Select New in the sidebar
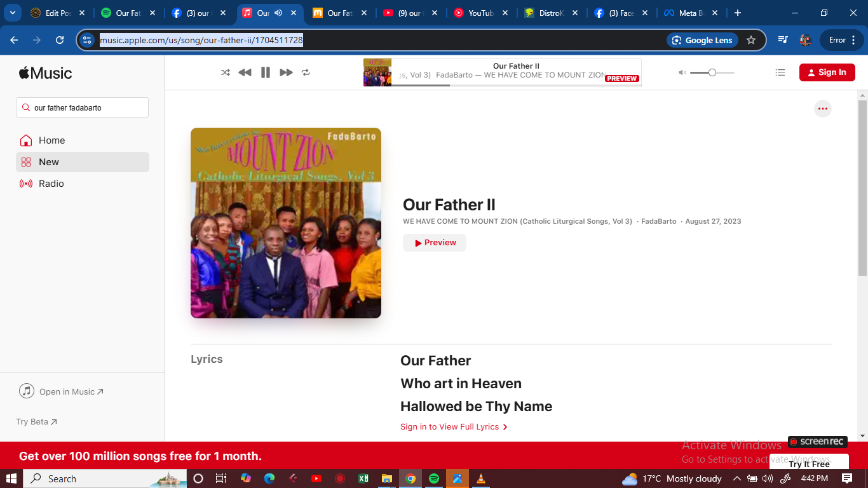 pyautogui.click(x=83, y=162)
